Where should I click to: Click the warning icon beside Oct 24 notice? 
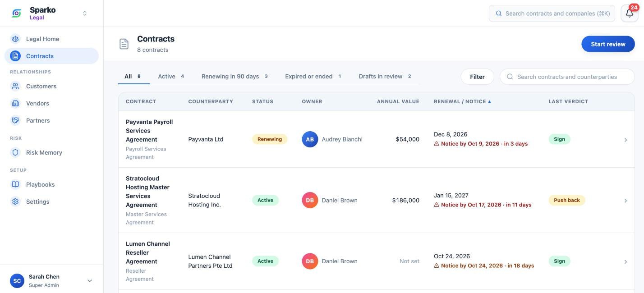click(437, 266)
